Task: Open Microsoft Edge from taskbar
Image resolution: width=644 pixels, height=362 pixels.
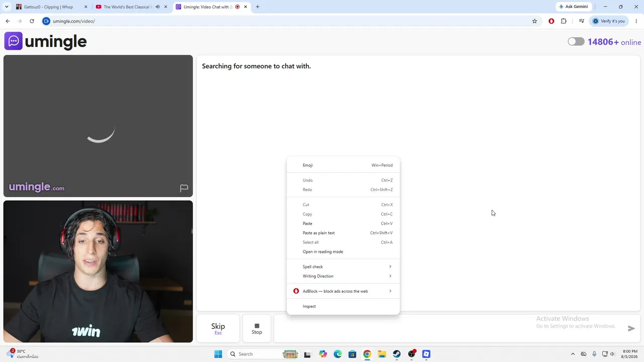Action: (338, 354)
